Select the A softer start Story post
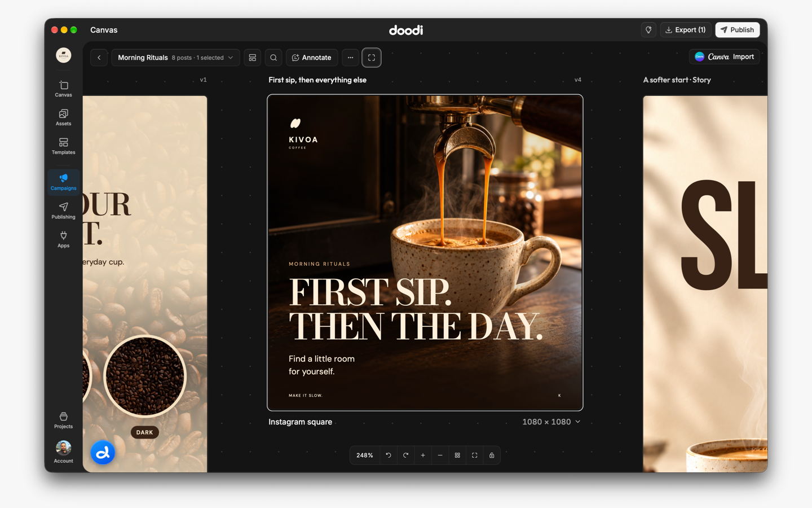This screenshot has width=812, height=508. 705,284
